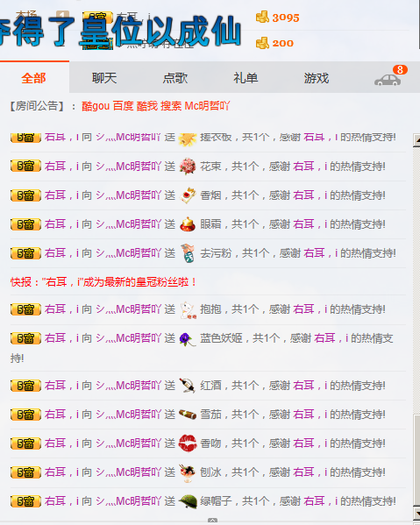Viewport: 420px width, 525px height.
Task: Click the collapse handle at chat bottom
Action: click(212, 521)
